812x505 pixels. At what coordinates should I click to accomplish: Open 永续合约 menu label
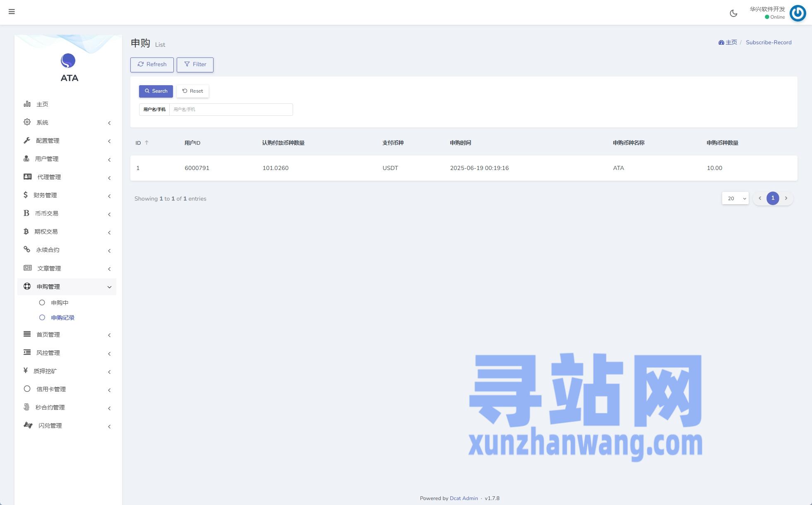(x=48, y=250)
